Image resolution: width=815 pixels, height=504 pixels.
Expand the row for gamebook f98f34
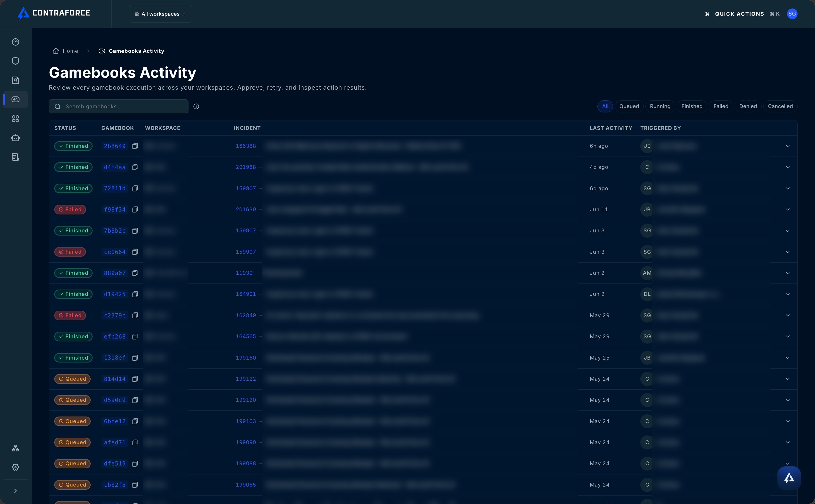coord(788,209)
